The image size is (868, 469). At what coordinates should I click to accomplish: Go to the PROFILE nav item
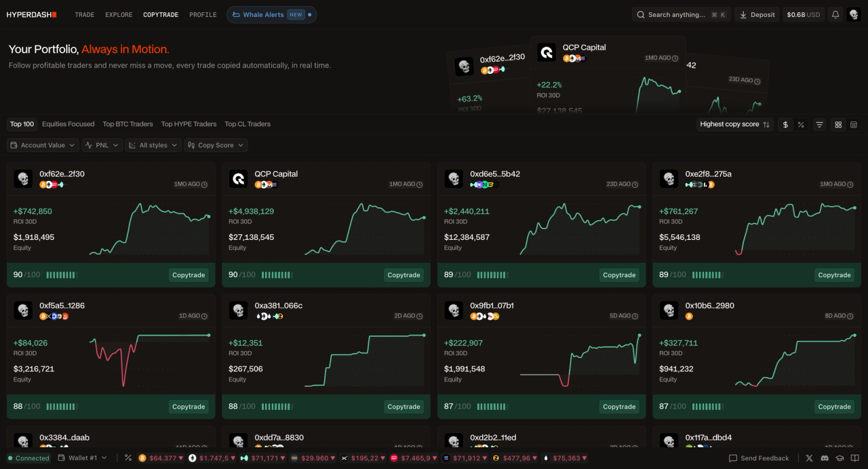pyautogui.click(x=203, y=14)
